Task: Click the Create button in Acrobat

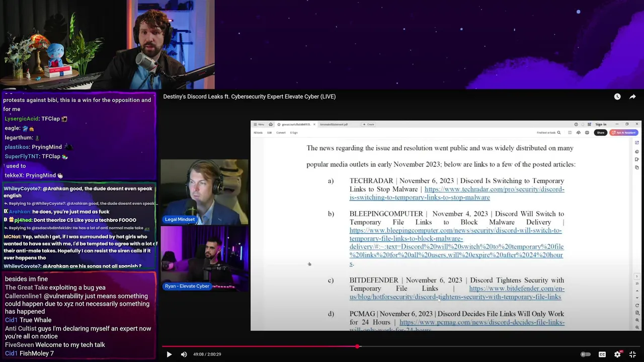Action: [x=369, y=124]
